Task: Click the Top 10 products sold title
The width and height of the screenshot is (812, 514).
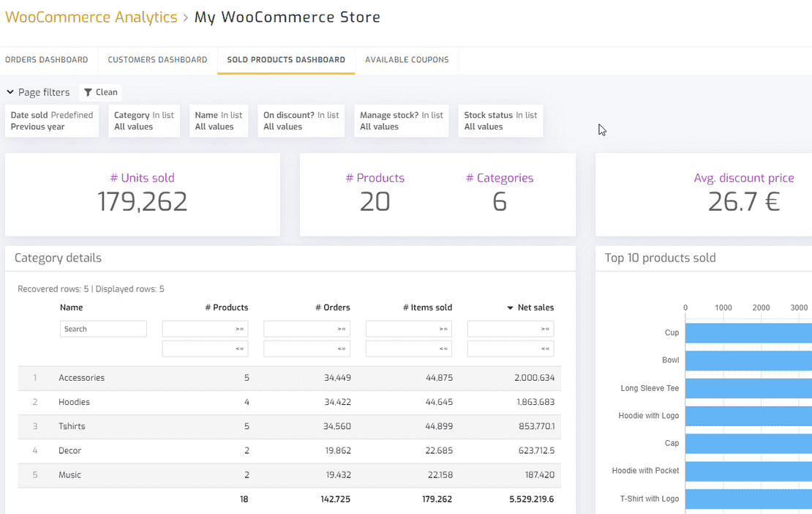Action: point(661,258)
